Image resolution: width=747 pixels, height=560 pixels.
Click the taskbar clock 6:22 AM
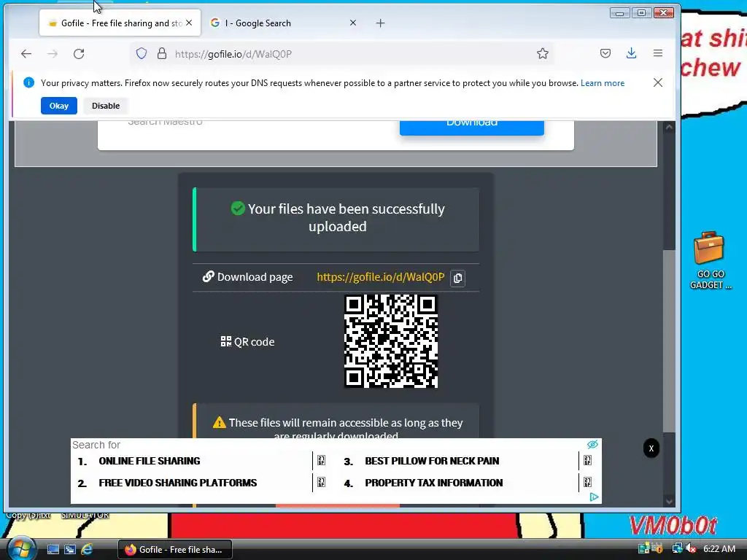click(719, 549)
